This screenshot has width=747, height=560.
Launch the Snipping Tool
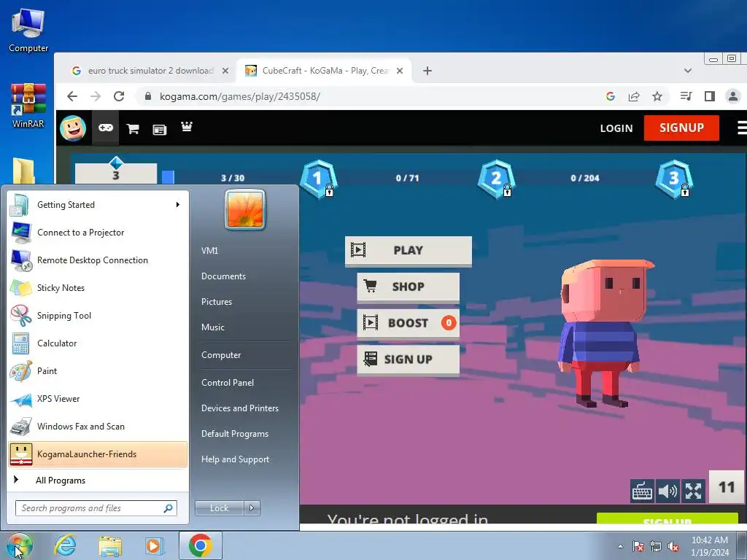pyautogui.click(x=98, y=316)
